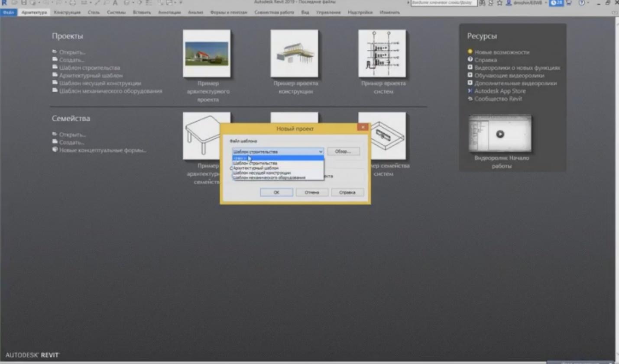Choose the highlighted <Нет> option in dropdown list
Viewport: 619px width, 364px height.
pyautogui.click(x=278, y=158)
